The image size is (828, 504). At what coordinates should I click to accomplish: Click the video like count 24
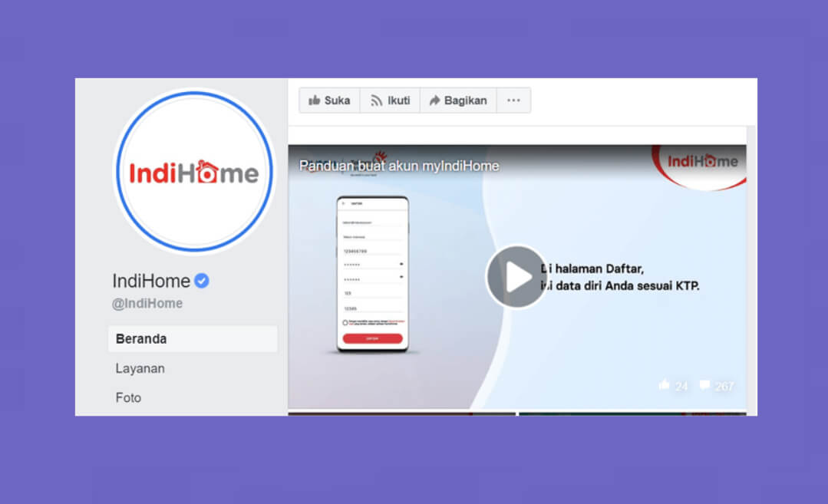click(673, 386)
